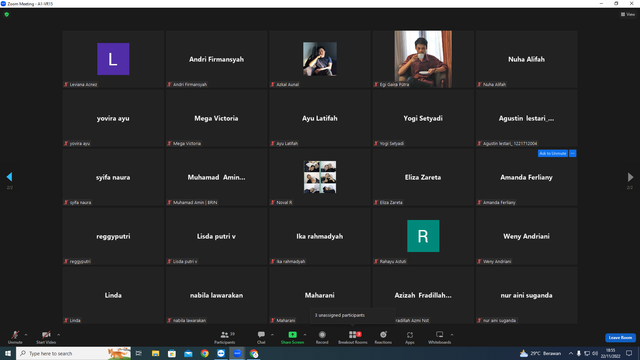Open the Chat panel

pyautogui.click(x=261, y=337)
